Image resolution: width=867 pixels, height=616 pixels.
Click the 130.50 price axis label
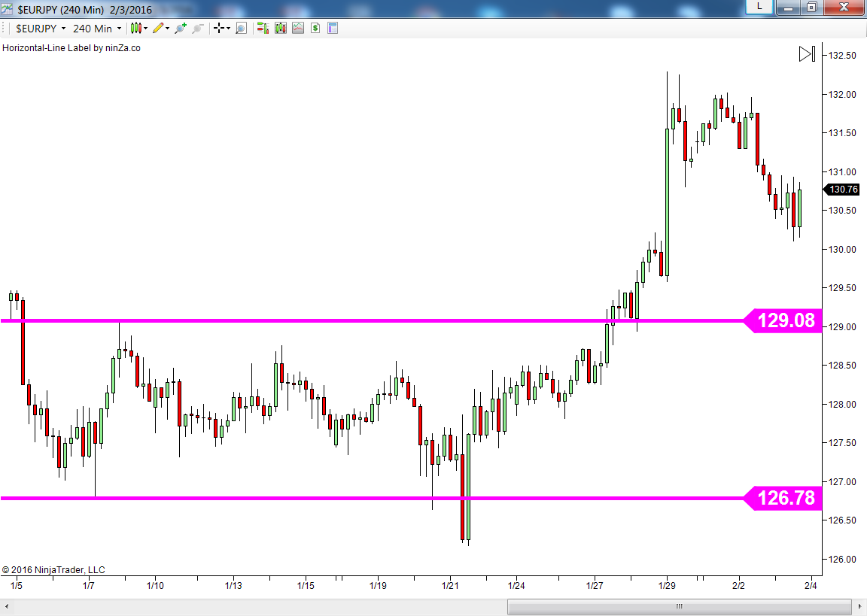coord(842,210)
